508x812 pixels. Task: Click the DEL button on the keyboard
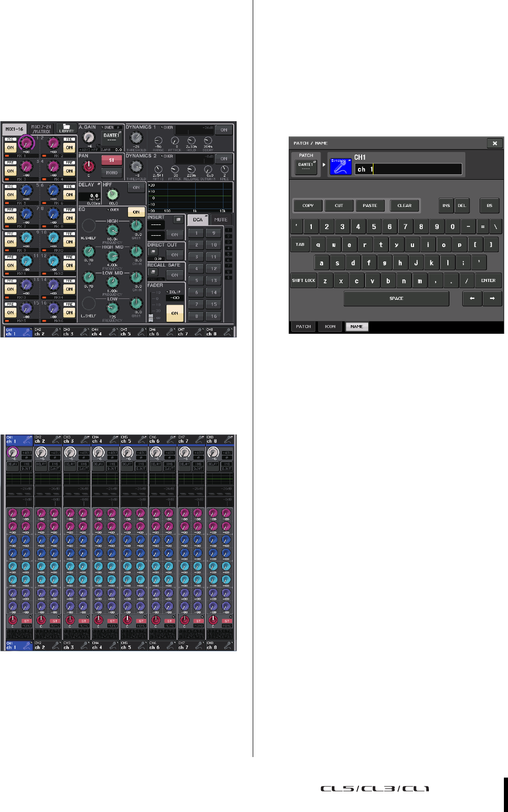click(462, 205)
